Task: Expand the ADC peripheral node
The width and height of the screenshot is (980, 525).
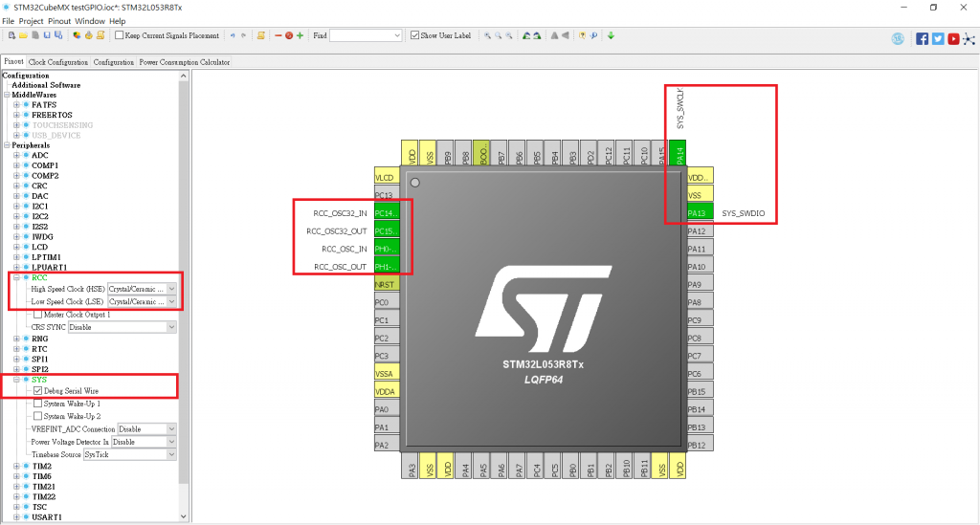Action: [x=17, y=155]
